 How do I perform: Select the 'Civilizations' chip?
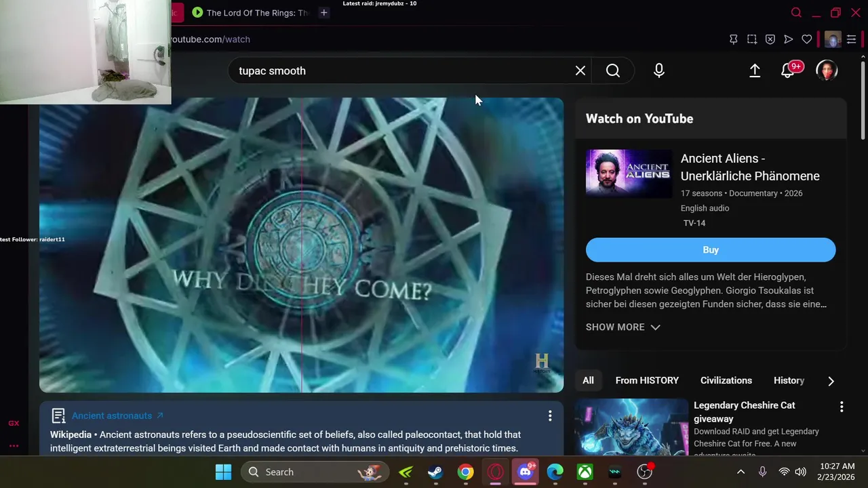(x=726, y=380)
